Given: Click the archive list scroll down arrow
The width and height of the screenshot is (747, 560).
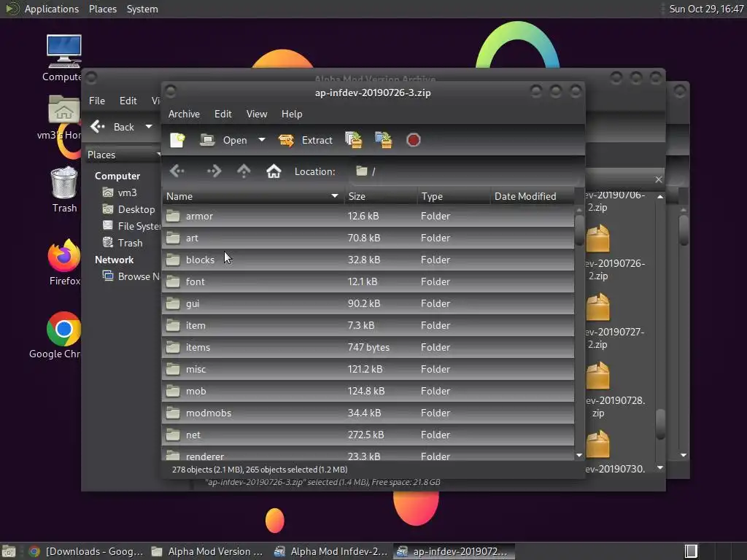Looking at the screenshot, I should click(x=579, y=455).
